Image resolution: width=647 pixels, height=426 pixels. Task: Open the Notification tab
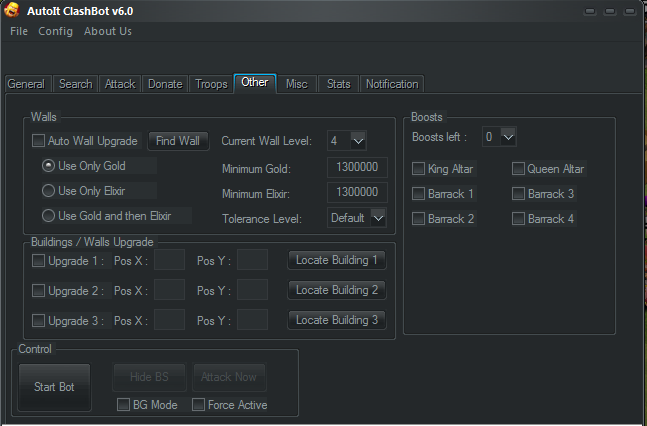coord(392,84)
